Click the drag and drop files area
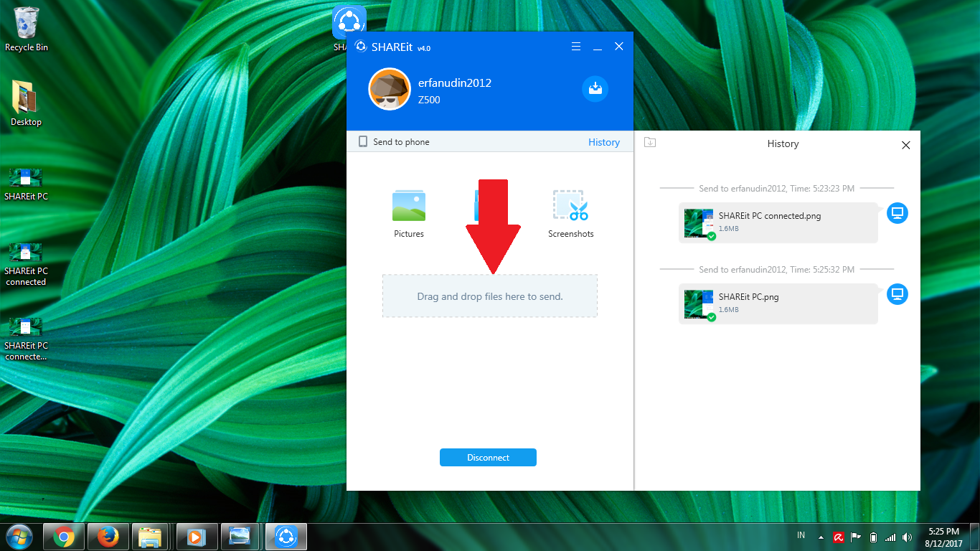This screenshot has width=980, height=551. click(x=489, y=296)
